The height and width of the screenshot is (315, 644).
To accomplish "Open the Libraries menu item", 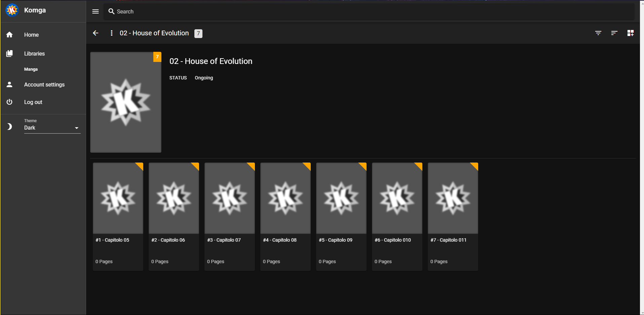I will pos(43,54).
